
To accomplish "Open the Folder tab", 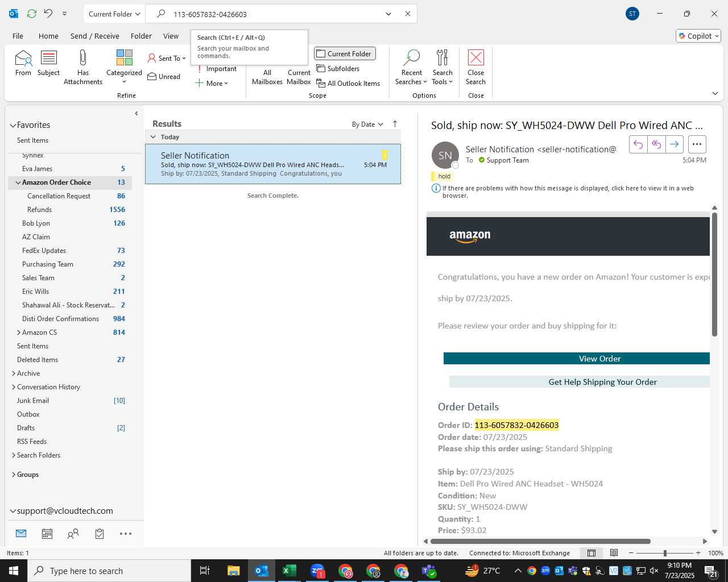I will click(x=141, y=36).
